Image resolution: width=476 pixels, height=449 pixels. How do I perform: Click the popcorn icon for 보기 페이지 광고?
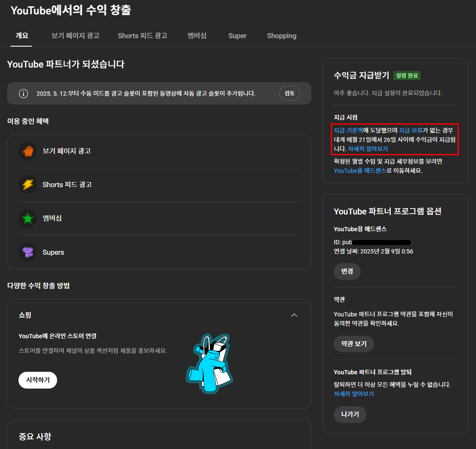coord(28,151)
